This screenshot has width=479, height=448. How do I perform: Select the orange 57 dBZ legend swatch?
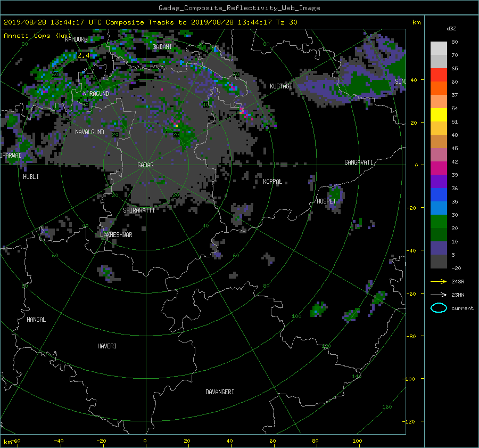tap(439, 88)
